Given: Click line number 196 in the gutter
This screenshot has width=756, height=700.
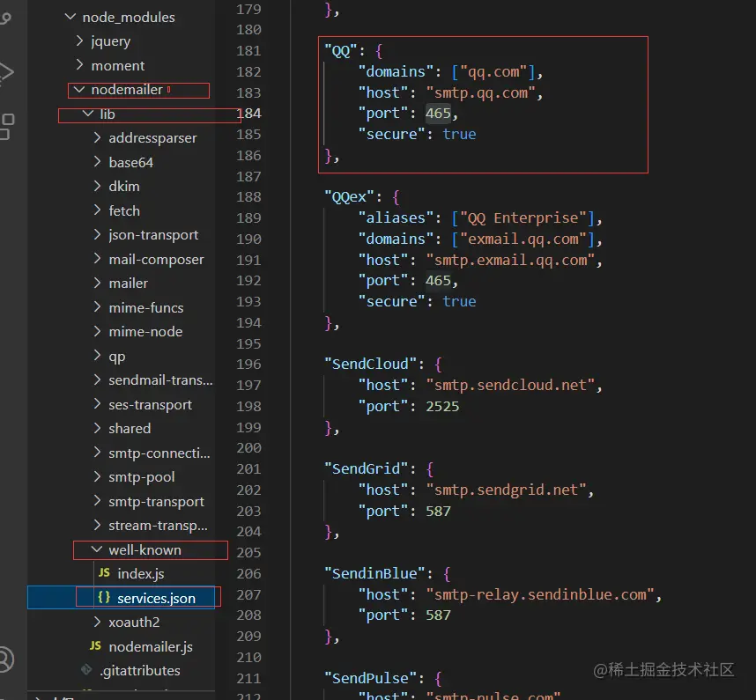Looking at the screenshot, I should 248,365.
